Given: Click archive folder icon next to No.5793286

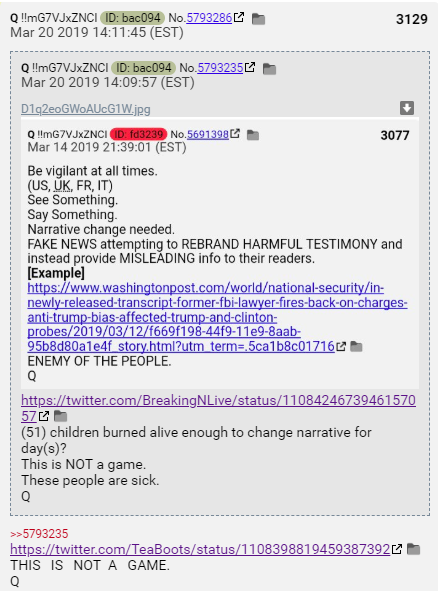Looking at the screenshot, I should point(258,19).
